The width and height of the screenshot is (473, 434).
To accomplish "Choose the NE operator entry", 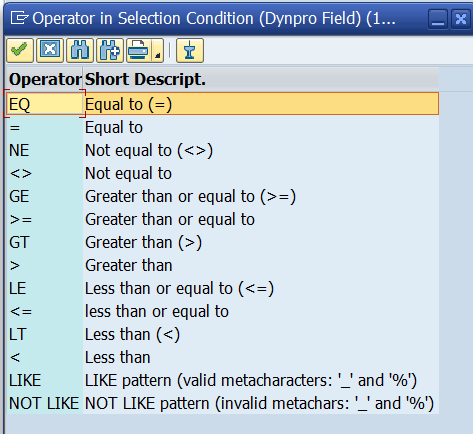I will pyautogui.click(x=222, y=150).
